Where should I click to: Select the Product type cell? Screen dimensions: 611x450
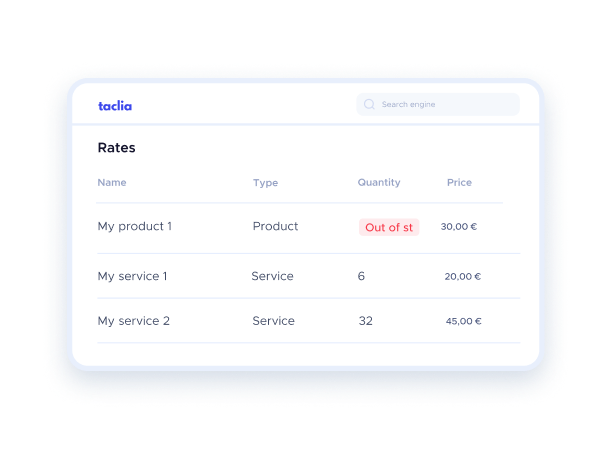pyautogui.click(x=275, y=227)
